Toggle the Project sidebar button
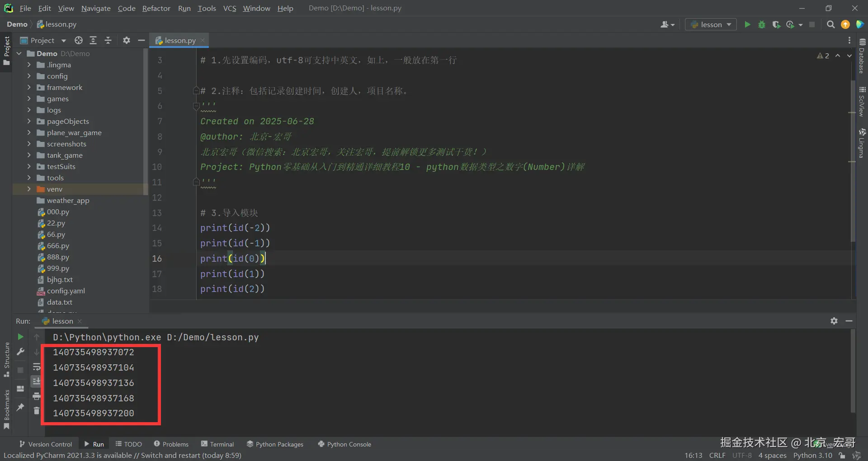Screen dimensions: 868x461 [x=7, y=50]
